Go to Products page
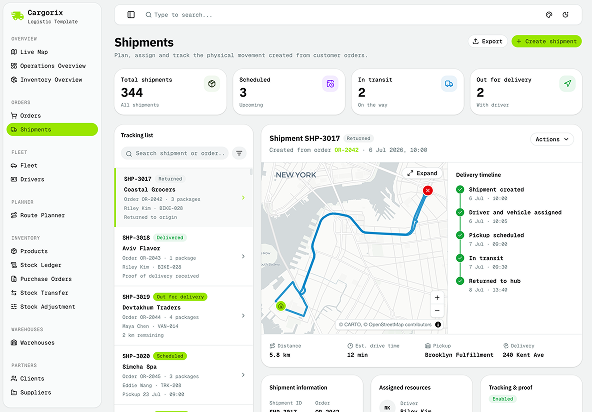Image resolution: width=592 pixels, height=412 pixels. 52,251
